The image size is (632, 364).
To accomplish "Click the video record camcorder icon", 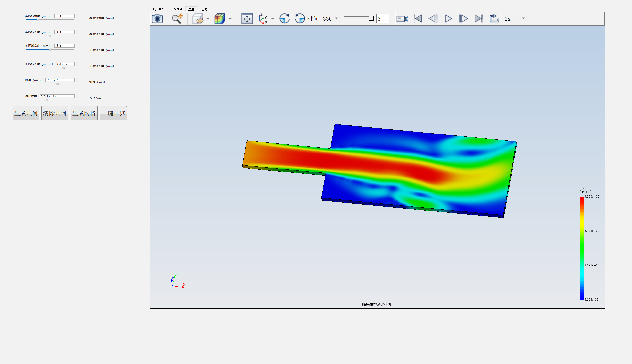I will pos(402,19).
